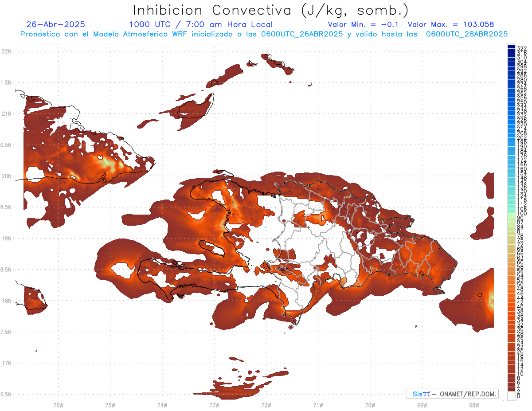The height and width of the screenshot is (411, 532).
Task: Click the "100" value on the color scale
Action: pos(521,213)
